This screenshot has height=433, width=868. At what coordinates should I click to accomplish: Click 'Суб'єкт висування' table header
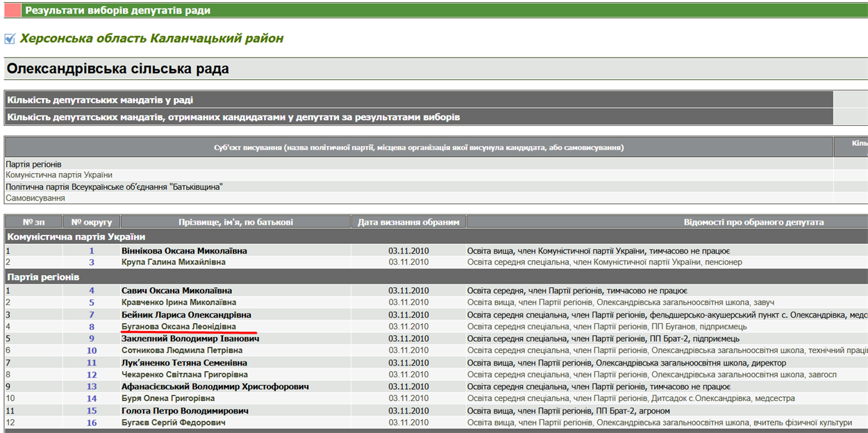click(x=419, y=147)
